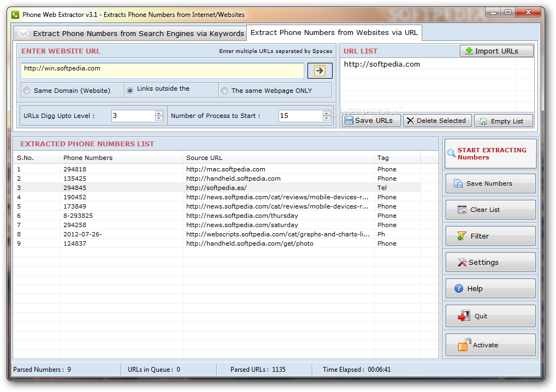The image size is (556, 392).
Task: Increase URLs Digg Upto Level value
Action: (x=159, y=113)
